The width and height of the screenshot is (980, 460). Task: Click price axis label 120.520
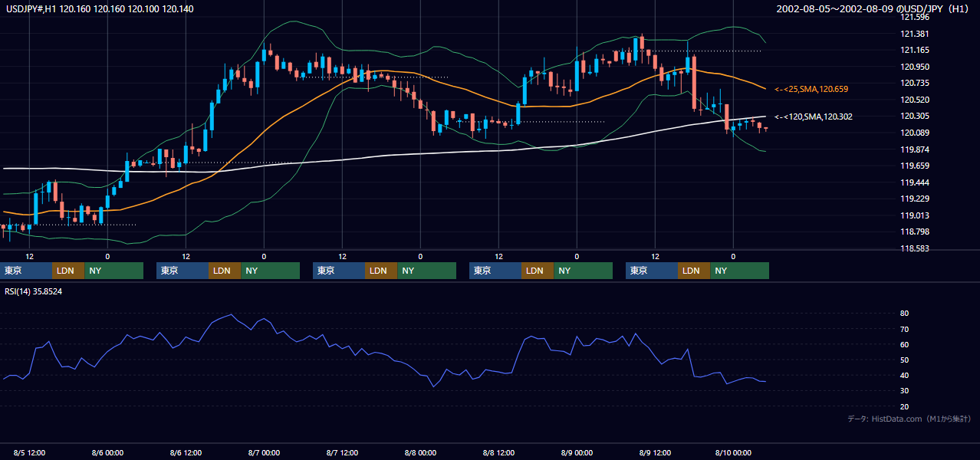(x=916, y=100)
